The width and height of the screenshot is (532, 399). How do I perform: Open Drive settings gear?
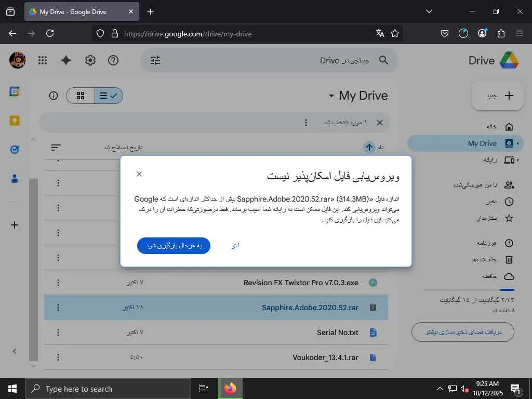[90, 60]
